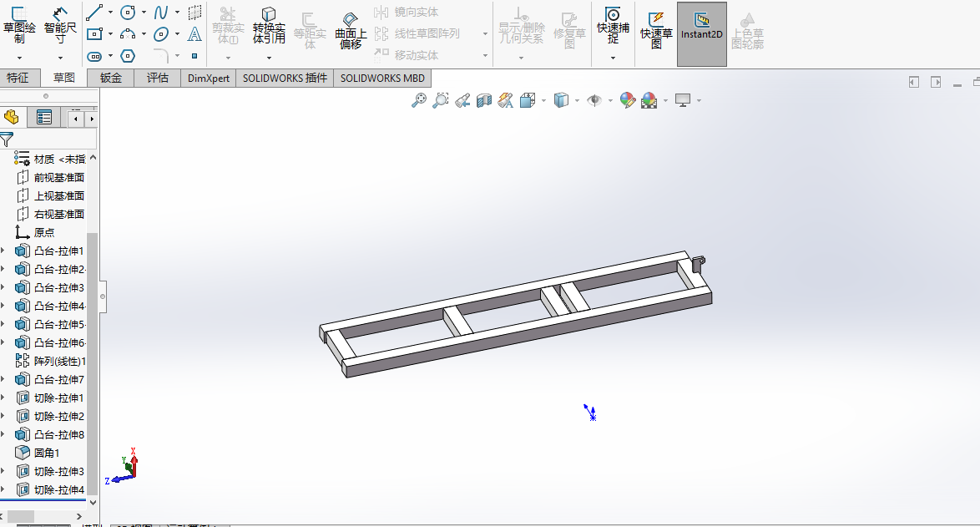This screenshot has width=980, height=527.
Task: Select the sketch Text tool
Action: coord(195,33)
